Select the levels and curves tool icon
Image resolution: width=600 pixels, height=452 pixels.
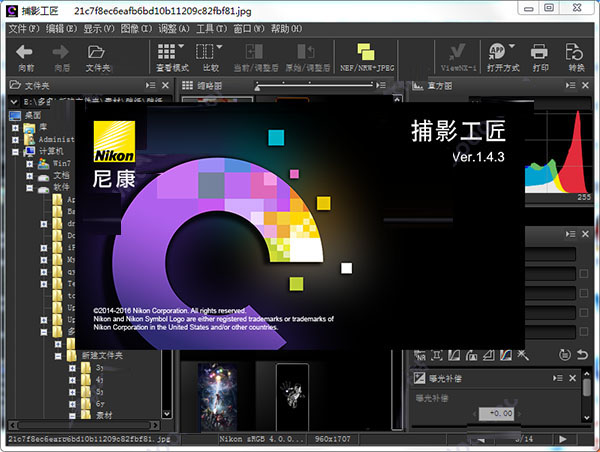454,355
